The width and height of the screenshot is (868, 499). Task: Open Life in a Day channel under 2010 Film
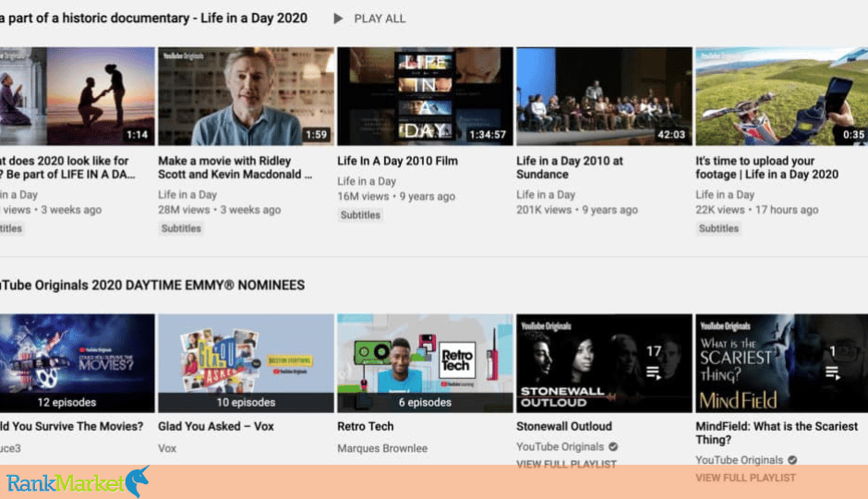pyautogui.click(x=367, y=182)
